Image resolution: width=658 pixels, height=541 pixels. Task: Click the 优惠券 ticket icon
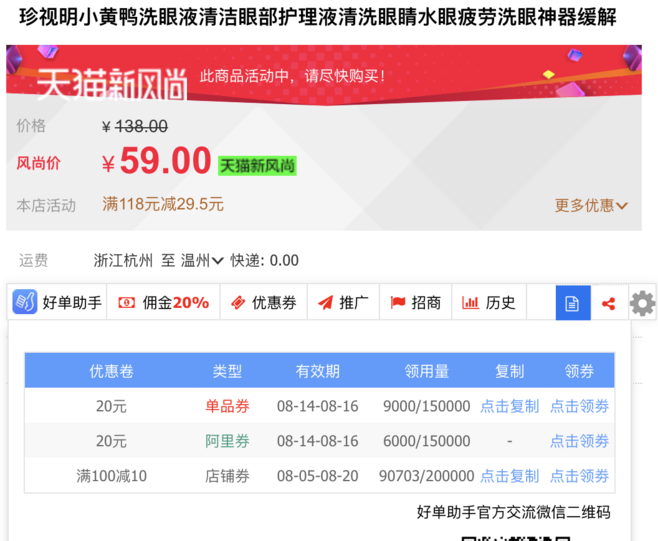coord(238,303)
